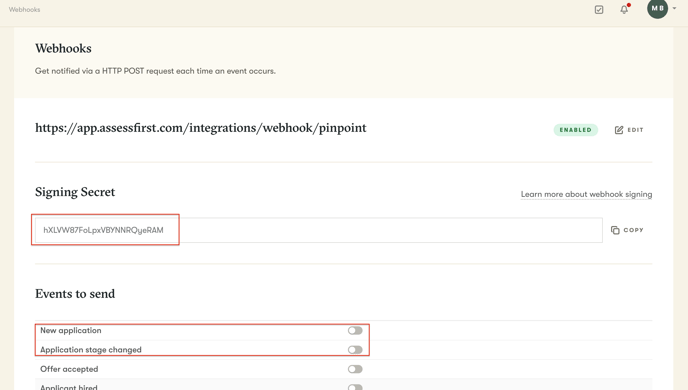Enable the Offer accepted event
Screen dimensions: 688x390
pyautogui.click(x=355, y=369)
